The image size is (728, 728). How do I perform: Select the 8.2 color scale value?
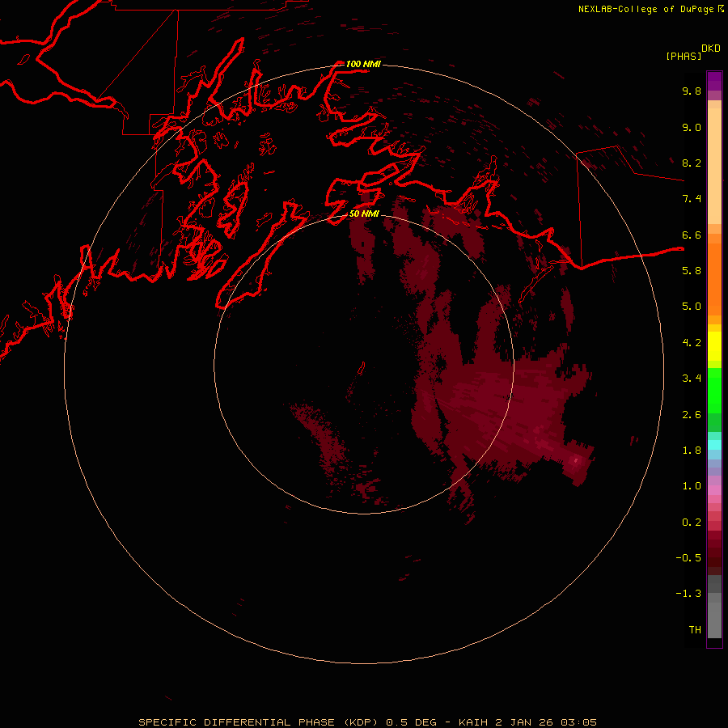(x=692, y=163)
